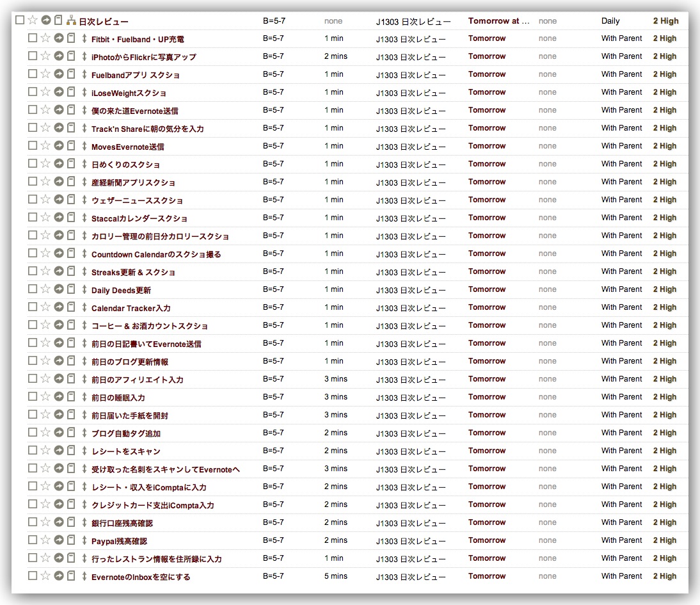Click repeat arrow icon on Streaks更新 row

click(x=58, y=271)
